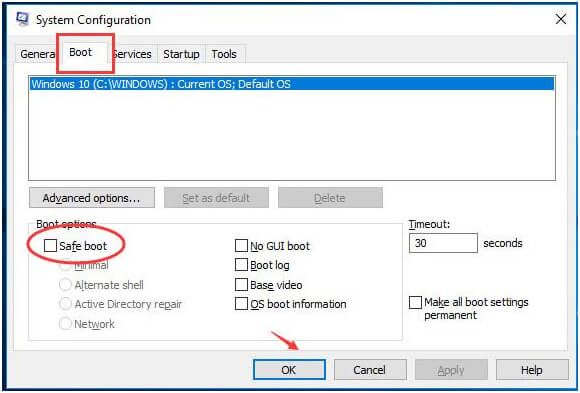The image size is (580, 393).
Task: Confirm with the OK button
Action: pos(289,370)
